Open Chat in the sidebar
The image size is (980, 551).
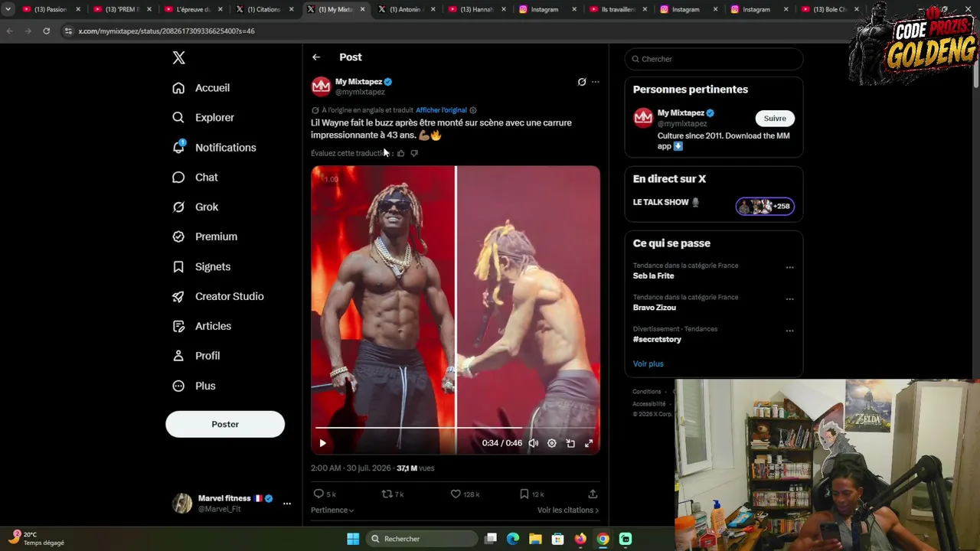(x=195, y=178)
